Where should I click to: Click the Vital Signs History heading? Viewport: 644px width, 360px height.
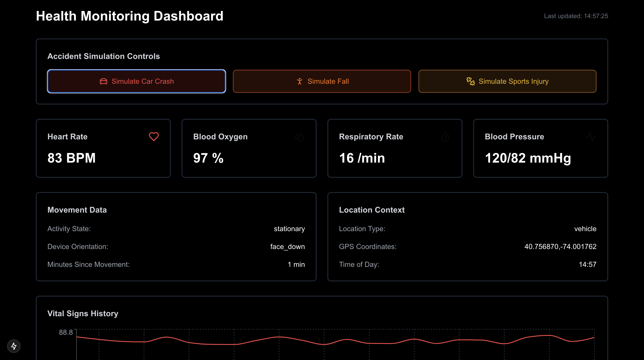[83, 314]
